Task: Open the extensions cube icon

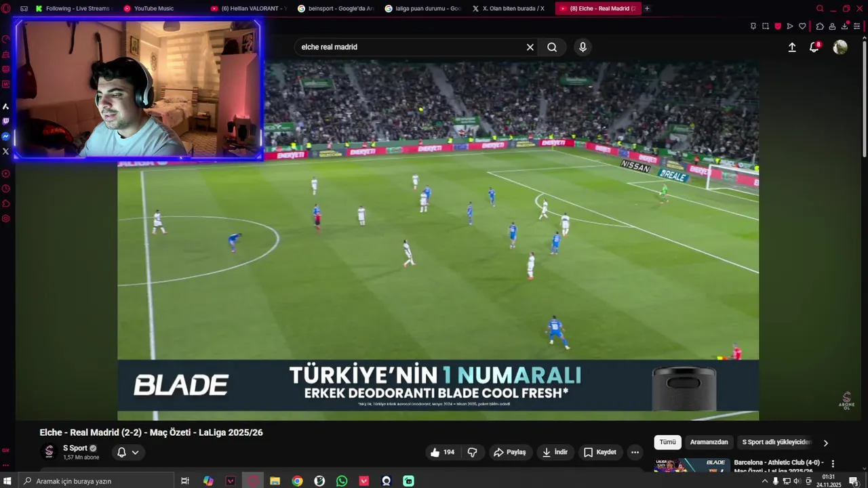Action: (x=820, y=26)
